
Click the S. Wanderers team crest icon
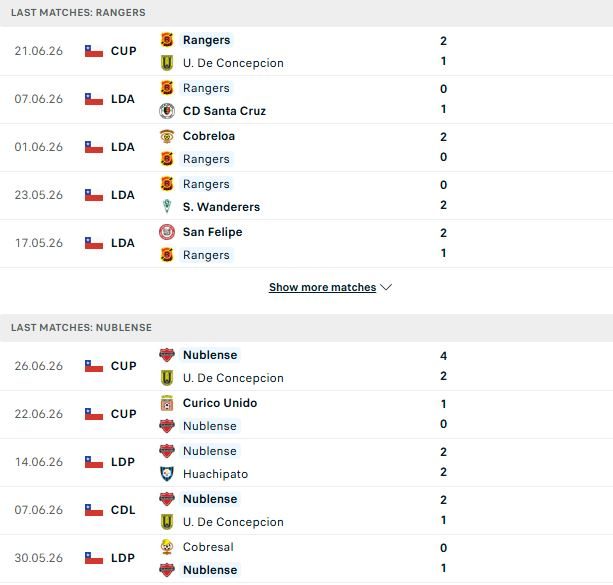tap(167, 207)
